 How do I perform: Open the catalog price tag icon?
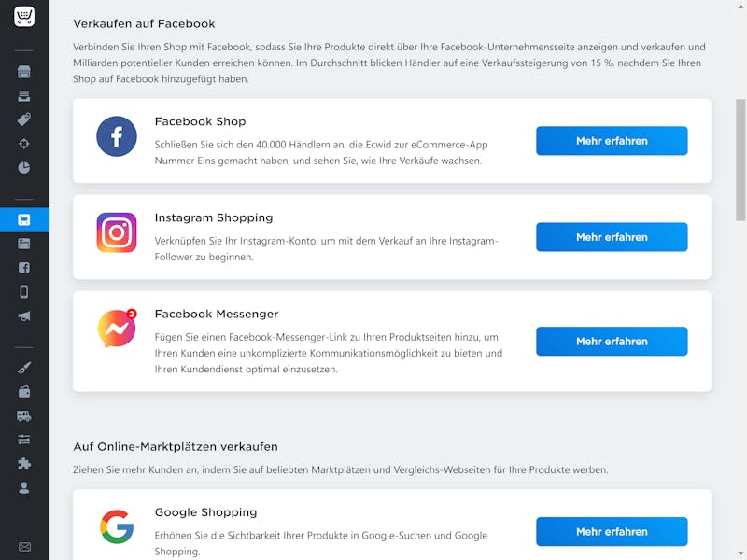coord(24,119)
